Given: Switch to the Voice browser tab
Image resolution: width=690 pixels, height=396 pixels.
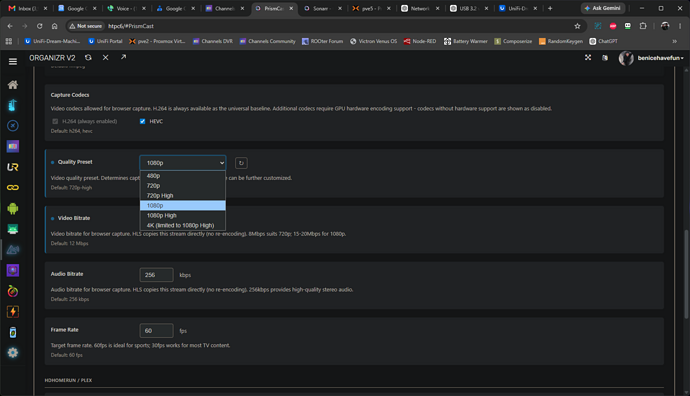Looking at the screenshot, I should pyautogui.click(x=126, y=8).
